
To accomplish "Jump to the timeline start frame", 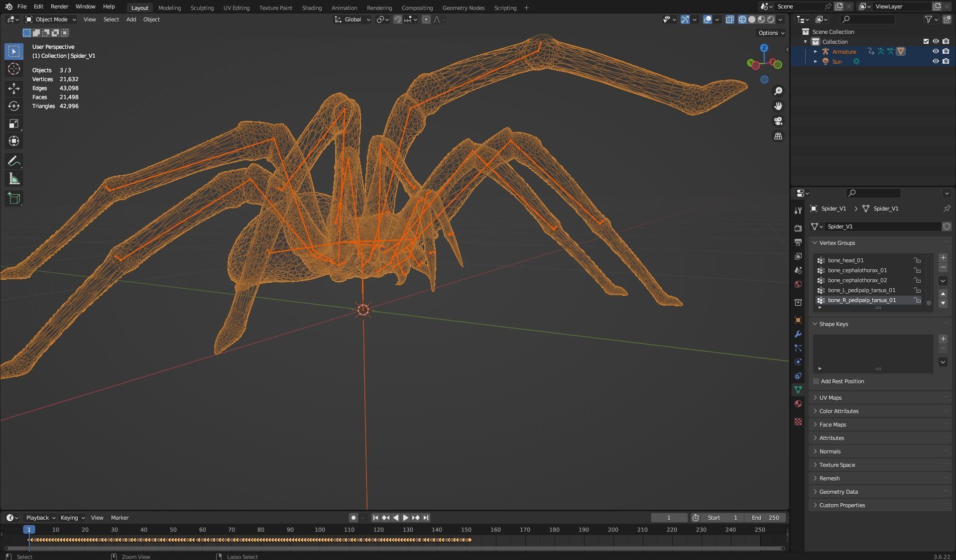I will (375, 518).
